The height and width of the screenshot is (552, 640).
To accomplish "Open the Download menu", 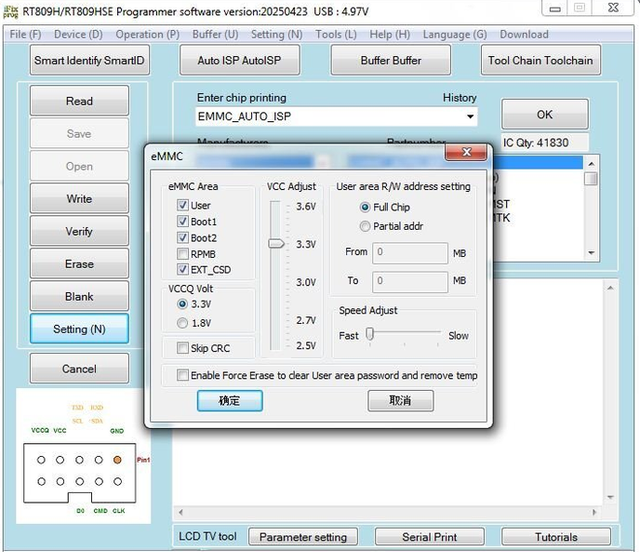I will (x=524, y=34).
